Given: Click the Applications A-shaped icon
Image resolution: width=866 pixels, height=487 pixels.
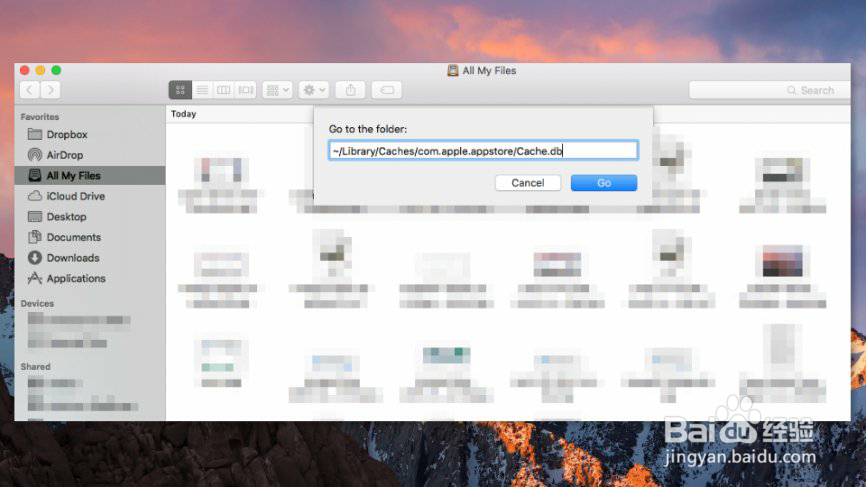Looking at the screenshot, I should tap(35, 278).
